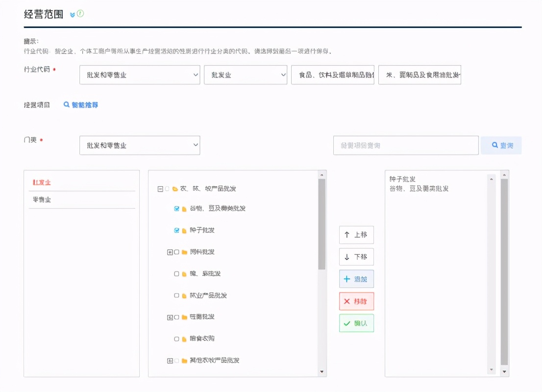
Task: Click the keyword search input field
Action: click(x=406, y=145)
